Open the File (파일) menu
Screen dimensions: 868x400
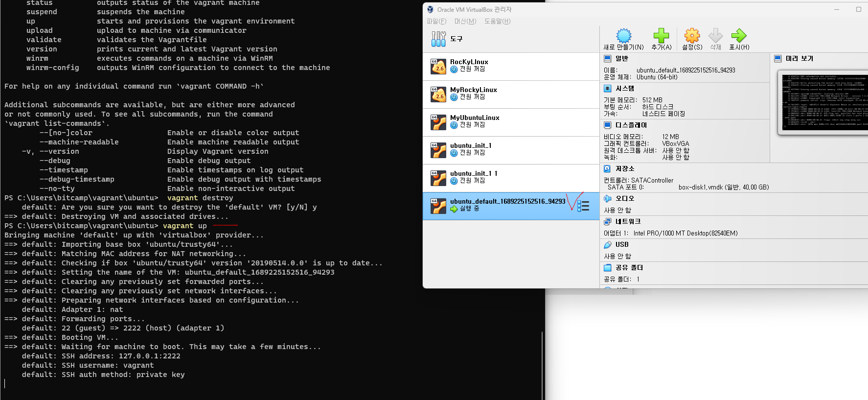point(436,21)
